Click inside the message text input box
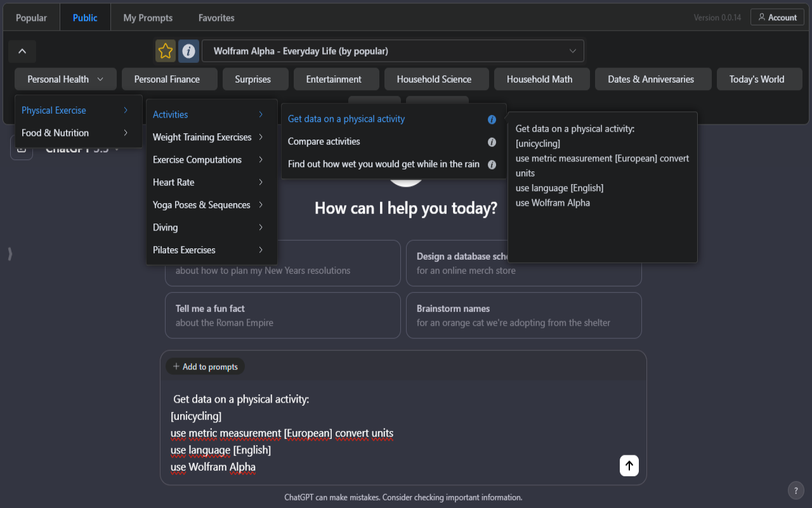This screenshot has height=508, width=812. tap(393, 433)
